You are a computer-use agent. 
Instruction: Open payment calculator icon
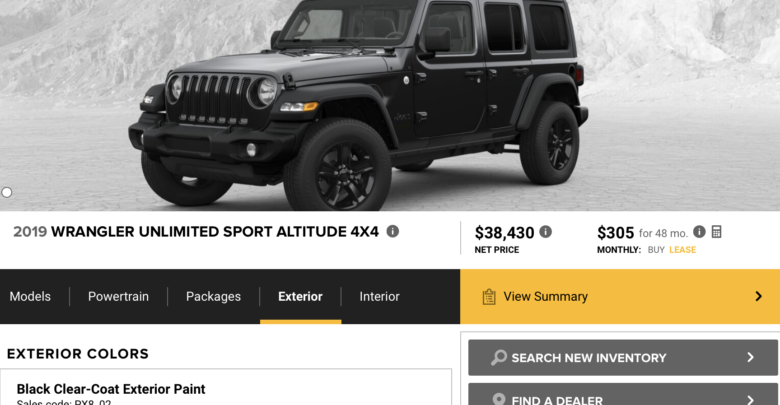pos(716,231)
